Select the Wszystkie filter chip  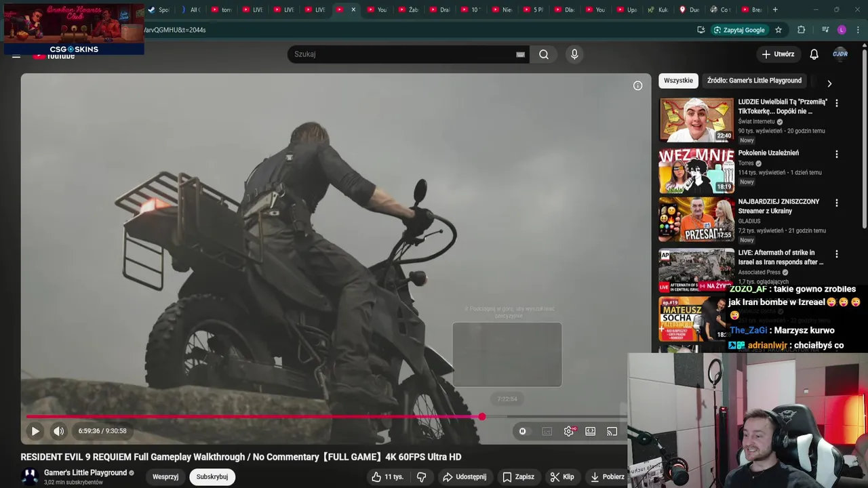point(678,80)
